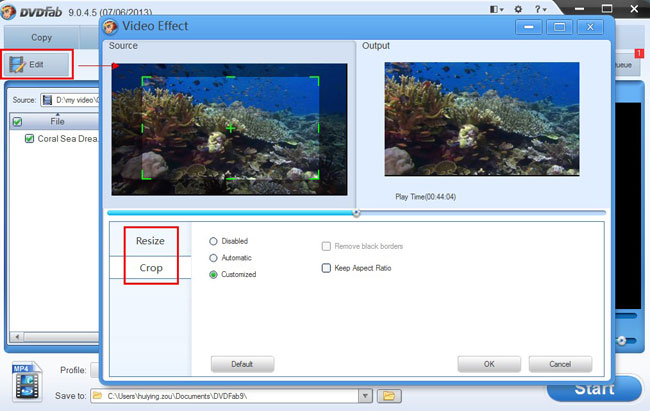Select the Crop tab
This screenshot has width=650, height=411.
(150, 268)
